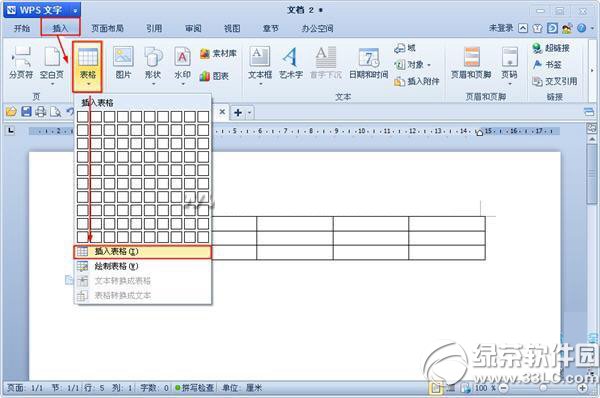
Task: Open the dropdown arrow under Page Number
Action: pos(510,84)
